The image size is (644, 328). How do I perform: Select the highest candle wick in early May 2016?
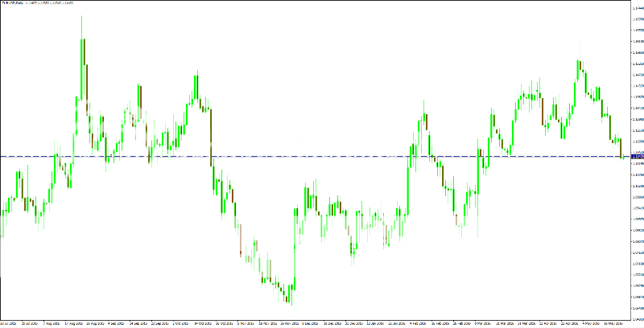[580, 50]
